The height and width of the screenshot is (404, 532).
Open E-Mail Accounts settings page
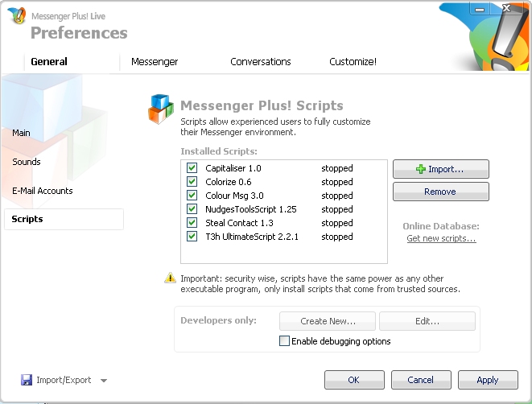pyautogui.click(x=43, y=191)
